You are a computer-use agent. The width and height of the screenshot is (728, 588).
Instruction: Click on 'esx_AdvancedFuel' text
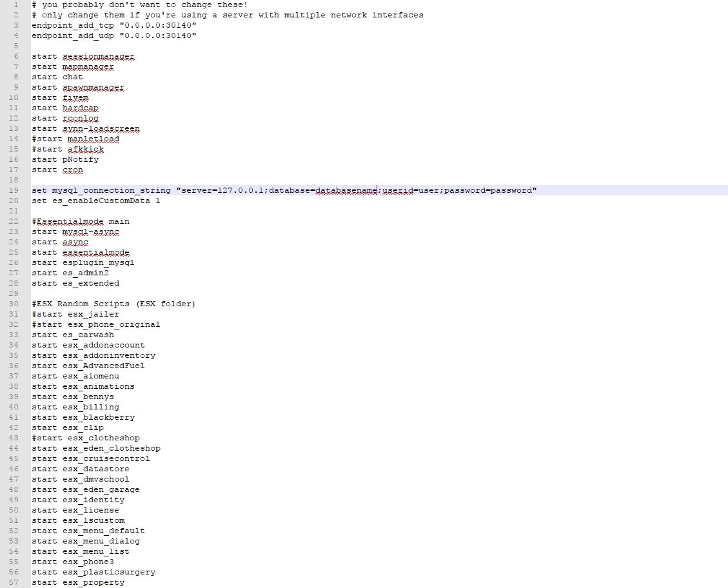coord(104,366)
